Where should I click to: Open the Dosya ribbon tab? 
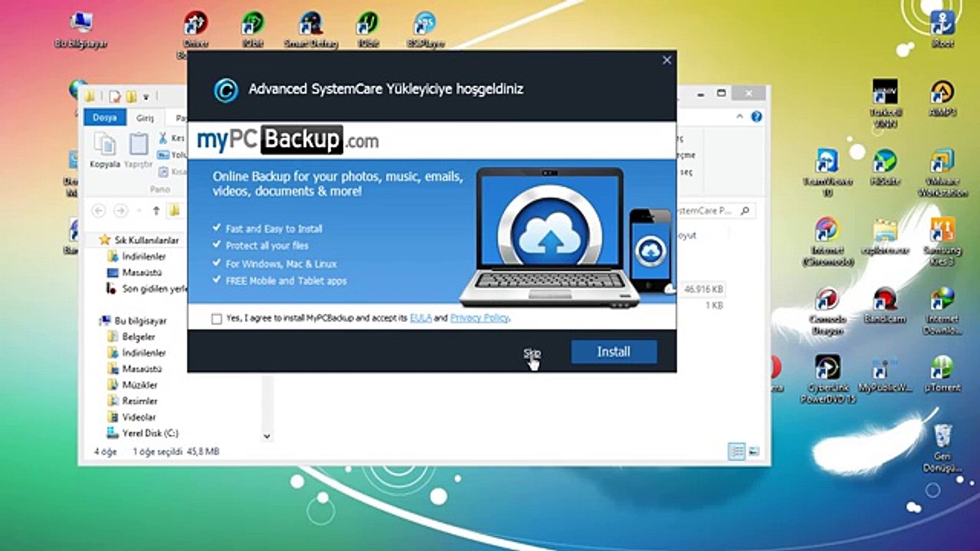[105, 117]
